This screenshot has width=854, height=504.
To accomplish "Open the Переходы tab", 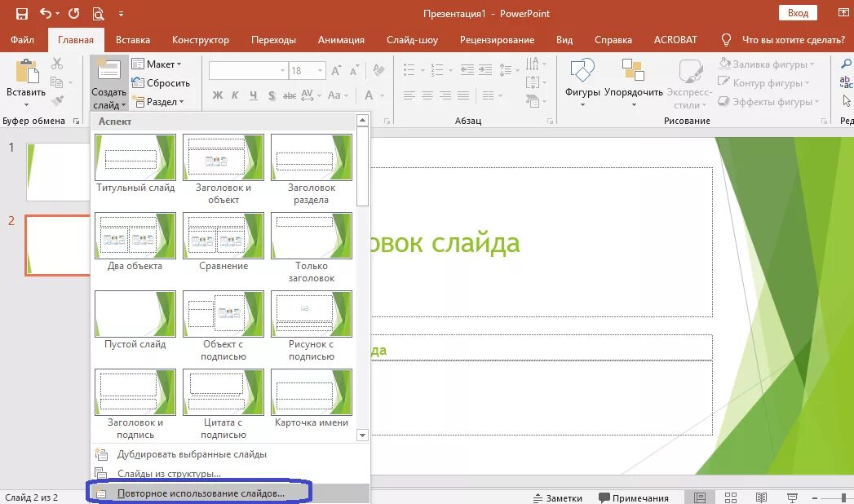I will tap(273, 40).
